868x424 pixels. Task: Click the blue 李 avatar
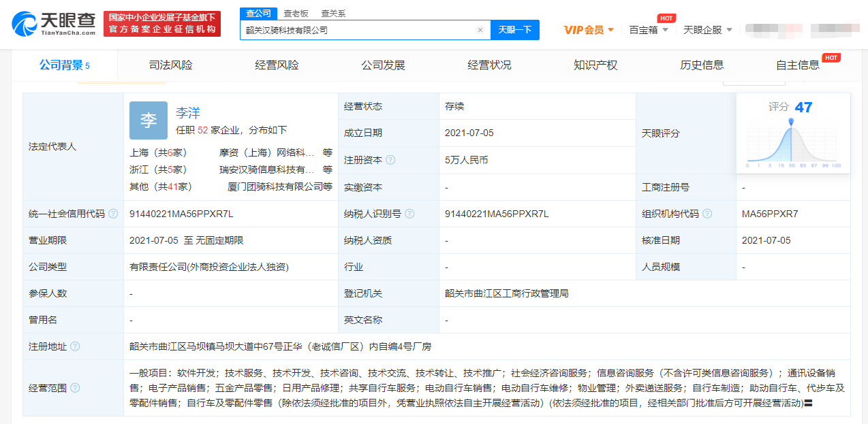148,120
